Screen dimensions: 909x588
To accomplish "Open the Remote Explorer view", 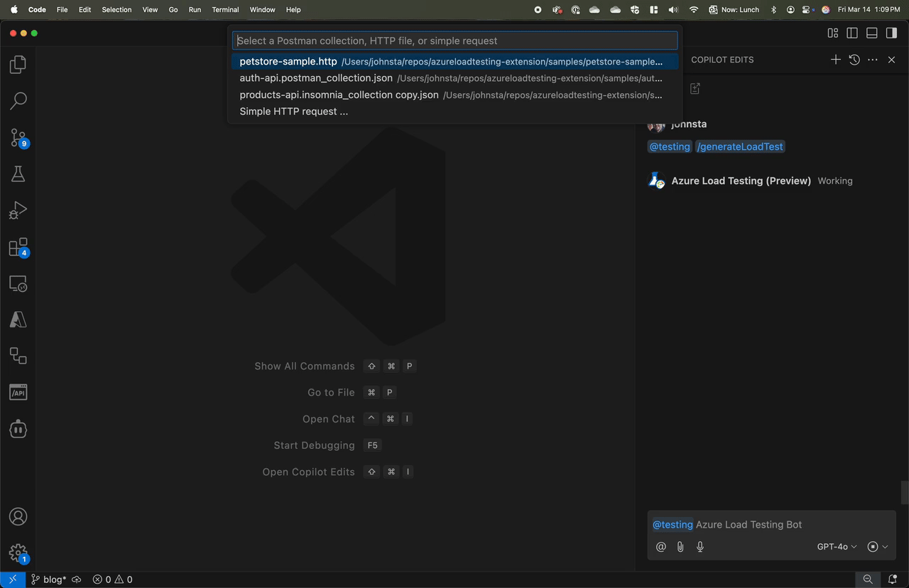I will point(18,284).
